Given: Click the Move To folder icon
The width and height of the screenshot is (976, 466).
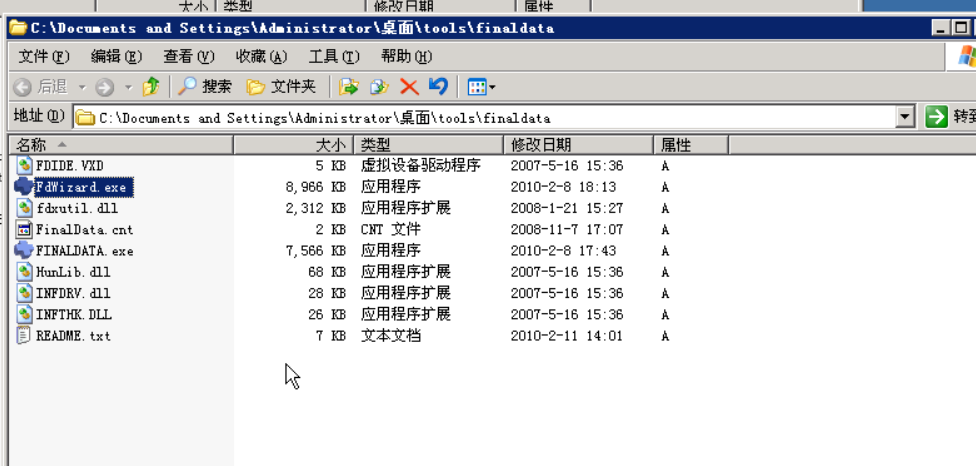Looking at the screenshot, I should pos(349,86).
